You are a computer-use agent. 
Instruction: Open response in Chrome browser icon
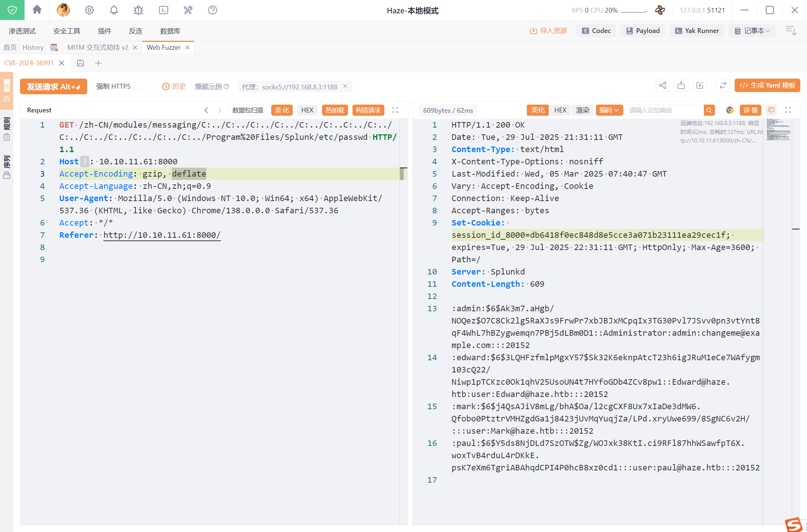[729, 110]
